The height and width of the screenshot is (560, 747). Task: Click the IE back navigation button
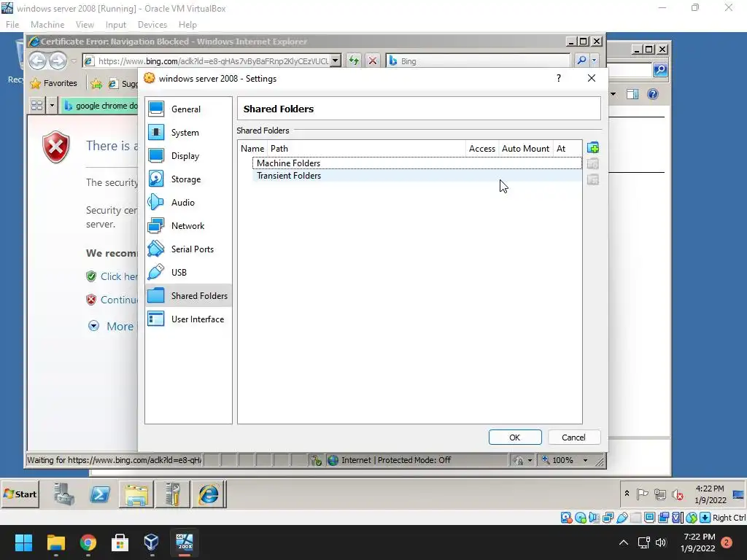tap(37, 61)
